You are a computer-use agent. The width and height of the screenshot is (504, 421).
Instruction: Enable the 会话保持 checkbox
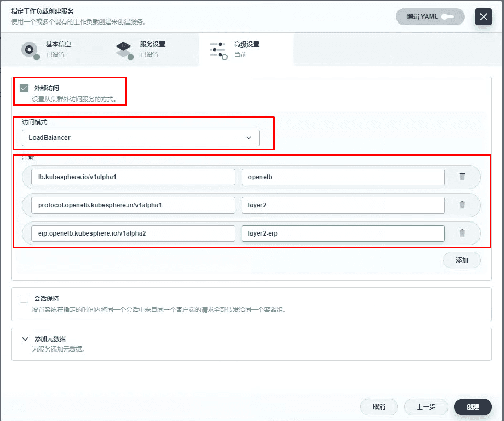(24, 299)
